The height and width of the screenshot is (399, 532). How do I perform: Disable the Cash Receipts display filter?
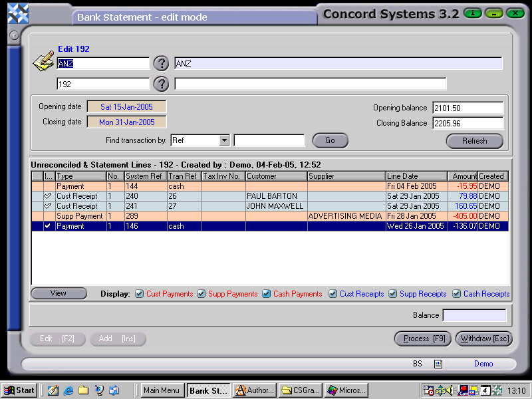pyautogui.click(x=456, y=294)
